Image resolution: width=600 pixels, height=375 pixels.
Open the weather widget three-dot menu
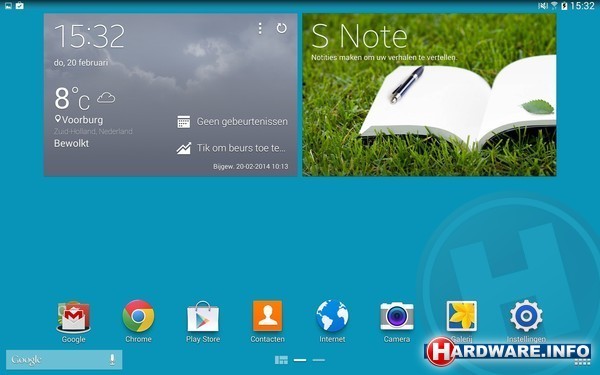tap(260, 28)
